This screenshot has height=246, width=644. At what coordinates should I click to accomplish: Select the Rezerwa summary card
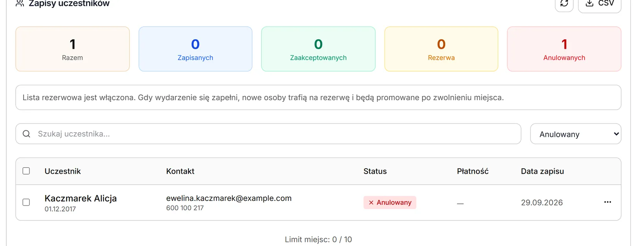click(441, 49)
